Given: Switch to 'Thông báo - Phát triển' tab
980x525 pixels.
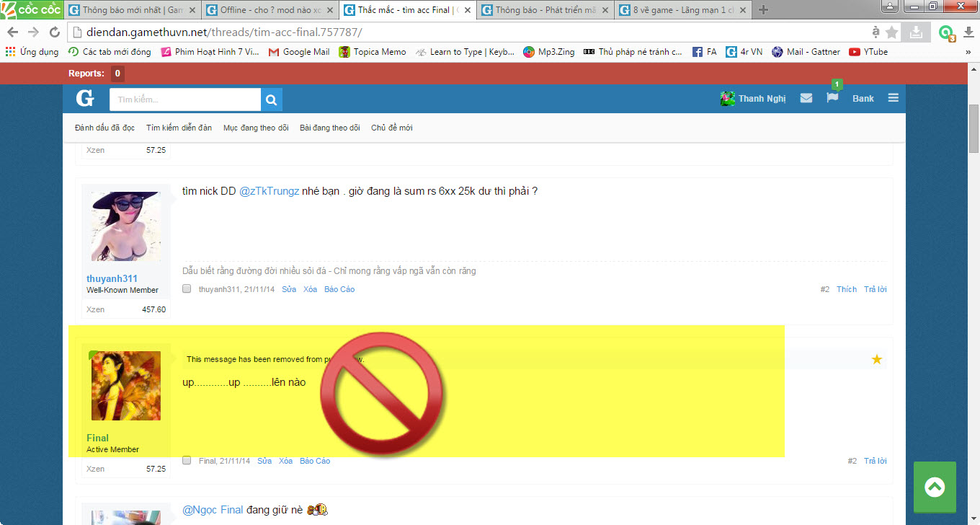Looking at the screenshot, I should point(544,10).
